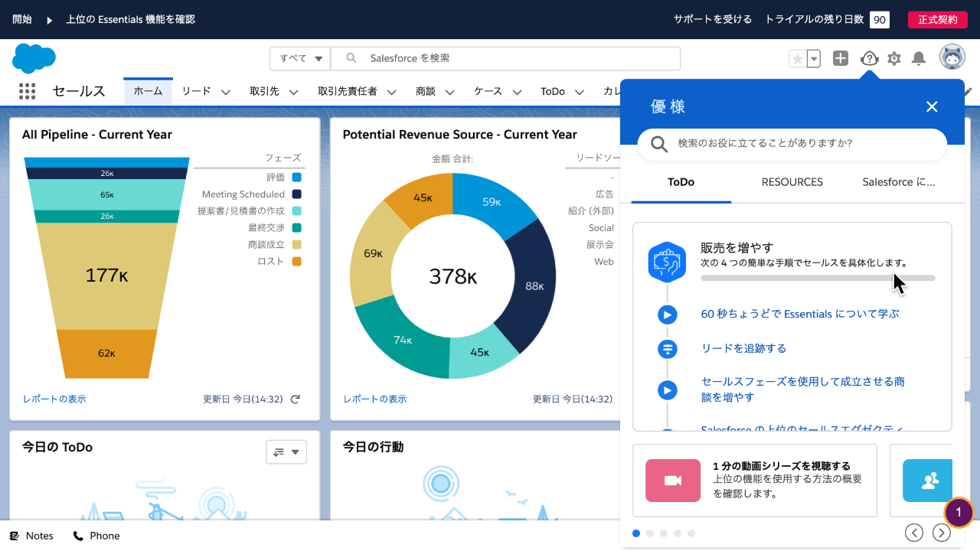Click the Salesforce を検索 search field

coord(505,58)
